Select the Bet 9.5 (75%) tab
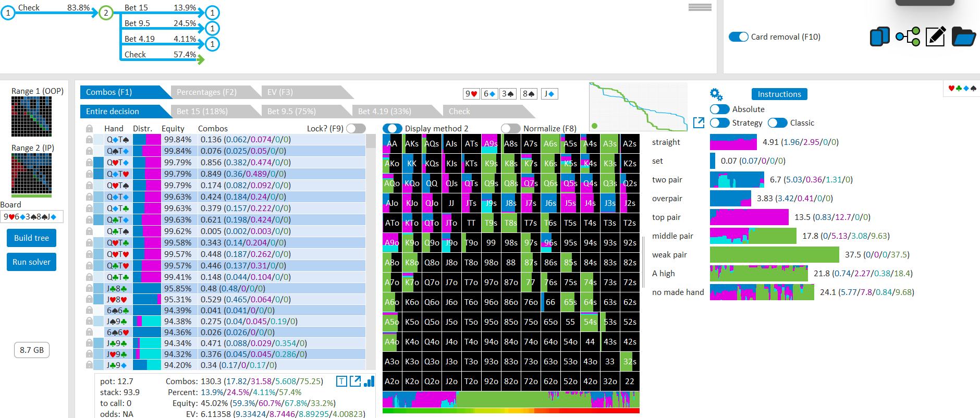Viewport: 980px width, 418px height. coord(307,112)
